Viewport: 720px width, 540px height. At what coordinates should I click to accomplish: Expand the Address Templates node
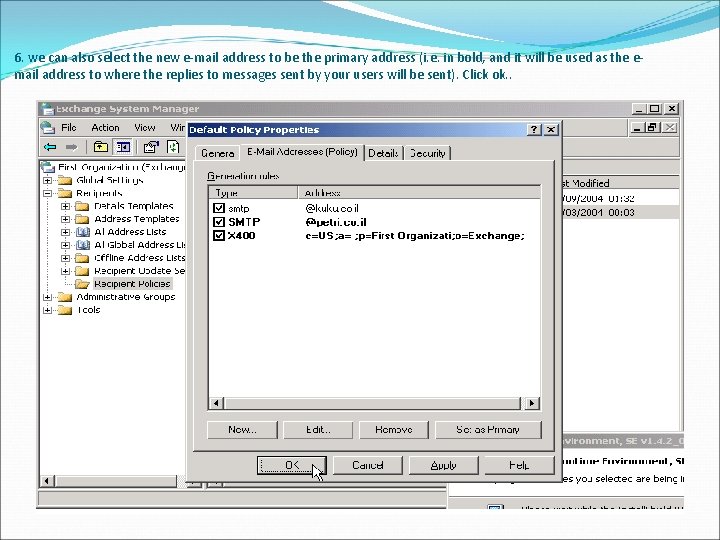click(65, 219)
